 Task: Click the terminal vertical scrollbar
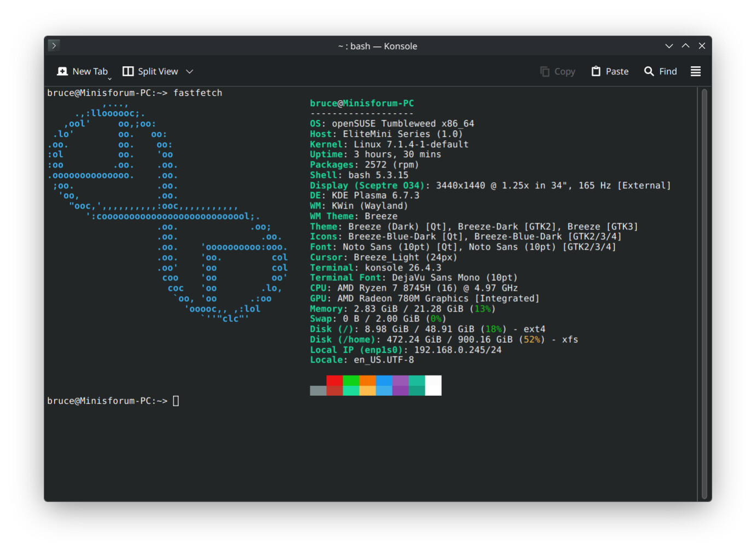(705, 293)
